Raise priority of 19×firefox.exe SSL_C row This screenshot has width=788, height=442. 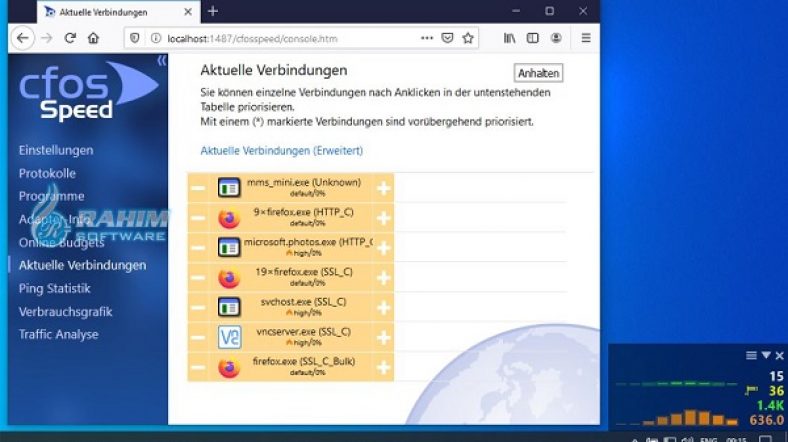pos(383,278)
